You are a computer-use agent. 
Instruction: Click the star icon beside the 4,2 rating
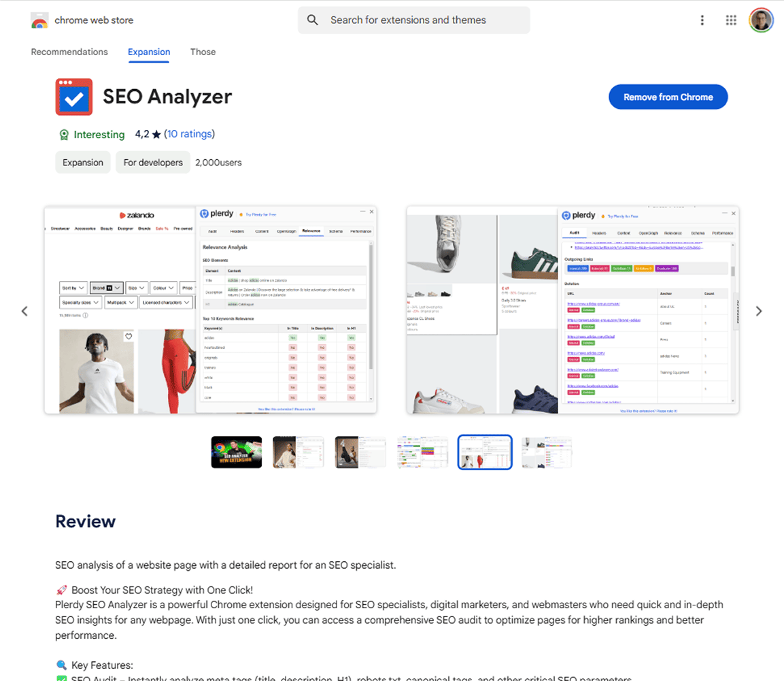[x=158, y=134]
